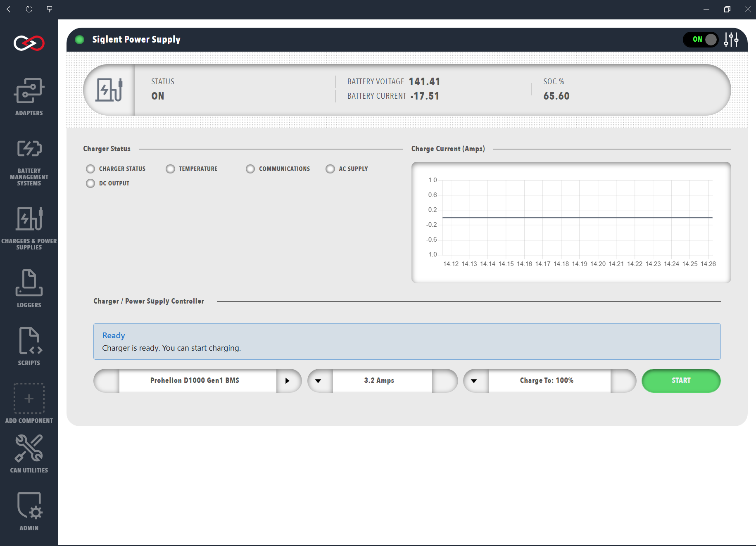The width and height of the screenshot is (756, 546).
Task: Open the power supply settings sliders icon
Action: tap(731, 40)
